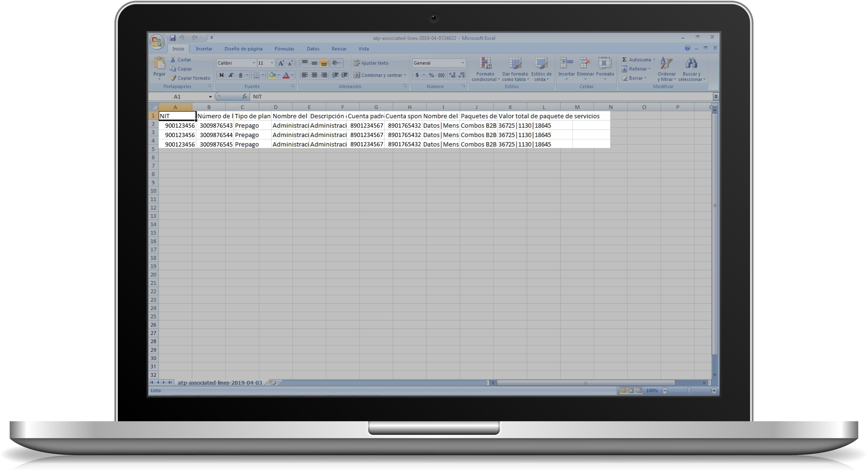Center cell text horizontally
This screenshot has width=868, height=472.
click(314, 75)
